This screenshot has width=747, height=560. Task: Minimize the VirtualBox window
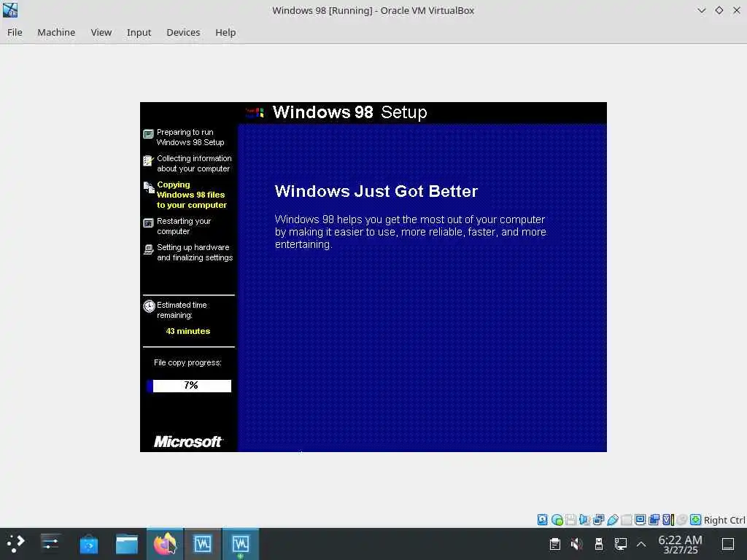click(x=701, y=10)
